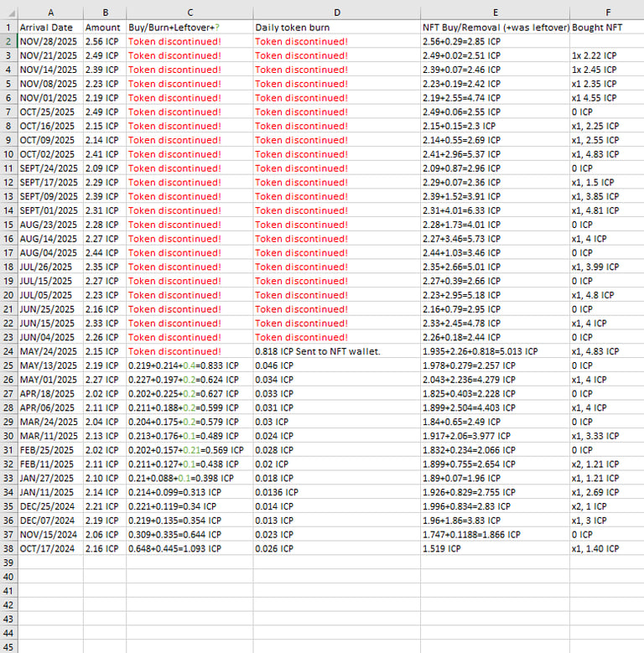Click the 'x1, 3.99 ICP' bought NFT cell
Screen dimensions: 644x653
point(607,267)
